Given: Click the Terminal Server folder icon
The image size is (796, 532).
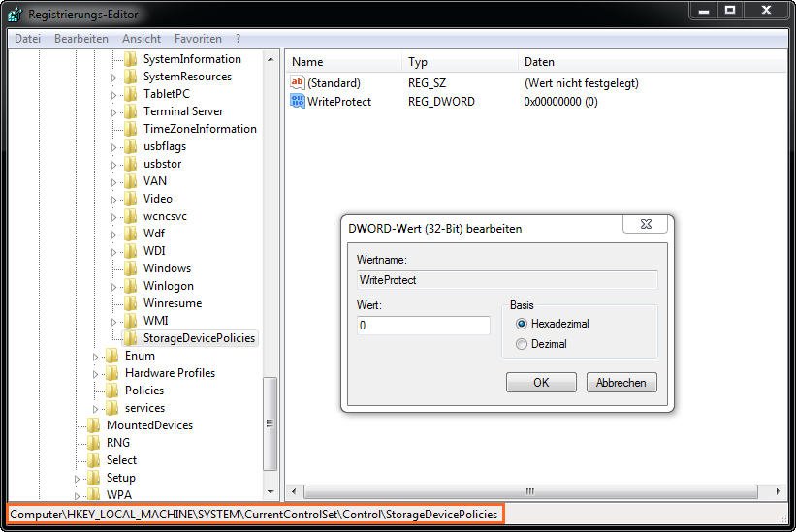Looking at the screenshot, I should pos(131,111).
